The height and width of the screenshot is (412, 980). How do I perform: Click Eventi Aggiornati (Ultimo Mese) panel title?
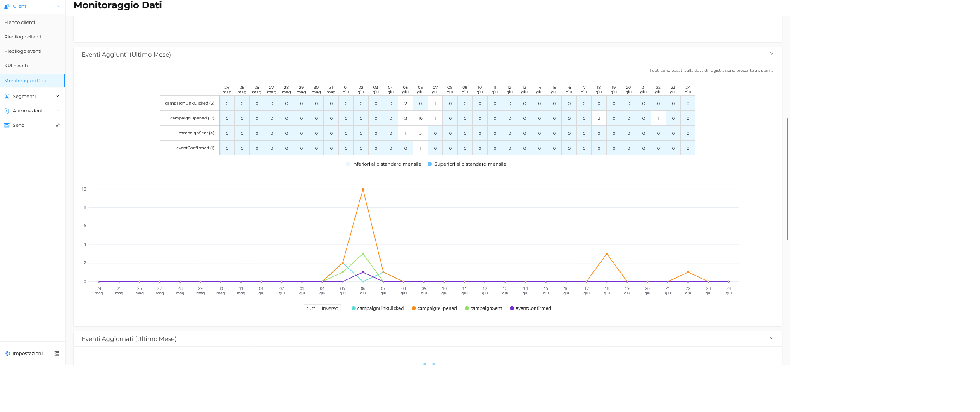click(129, 339)
